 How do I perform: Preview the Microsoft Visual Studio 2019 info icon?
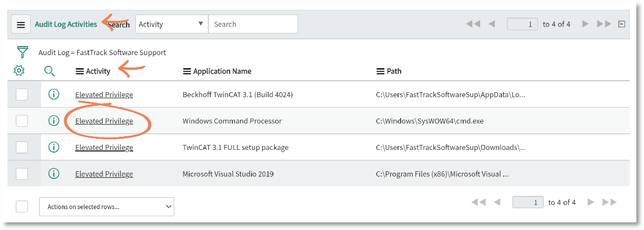[54, 173]
